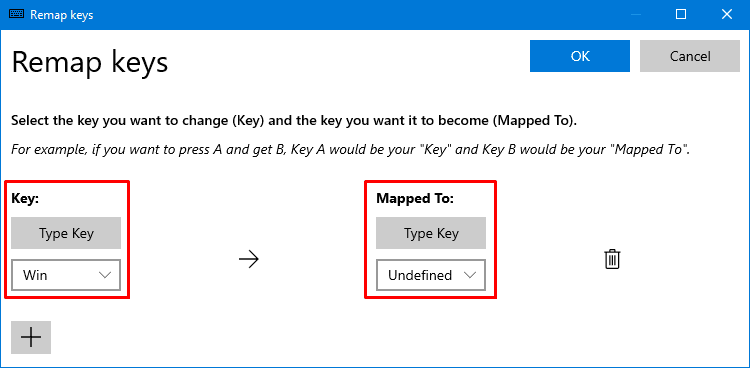
Task: Close the Remap keys window
Action: 727,15
